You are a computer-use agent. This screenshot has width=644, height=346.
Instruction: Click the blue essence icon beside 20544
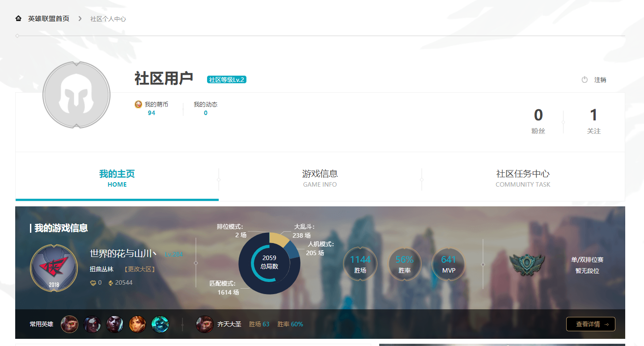[110, 282]
